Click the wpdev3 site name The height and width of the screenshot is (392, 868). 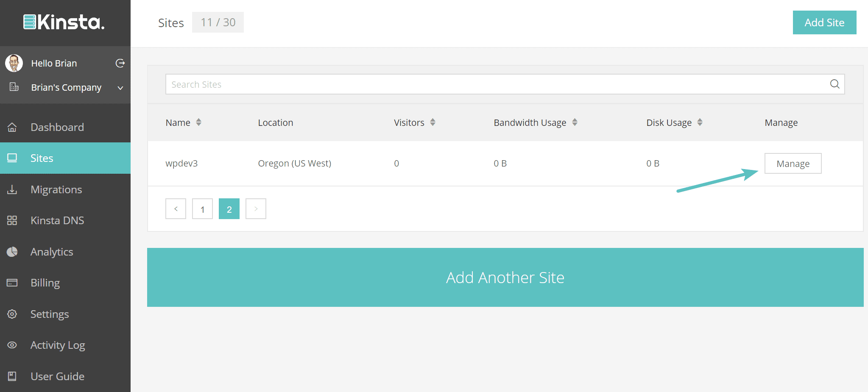181,164
